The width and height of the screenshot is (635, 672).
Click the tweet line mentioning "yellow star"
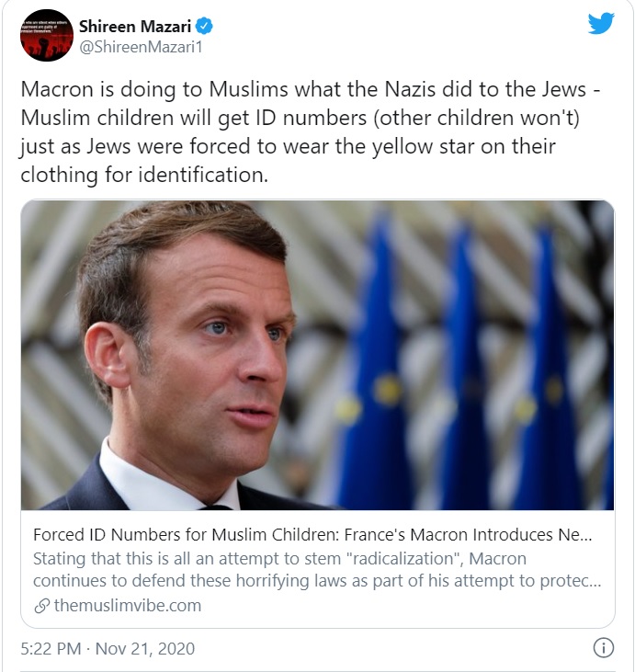point(301,149)
